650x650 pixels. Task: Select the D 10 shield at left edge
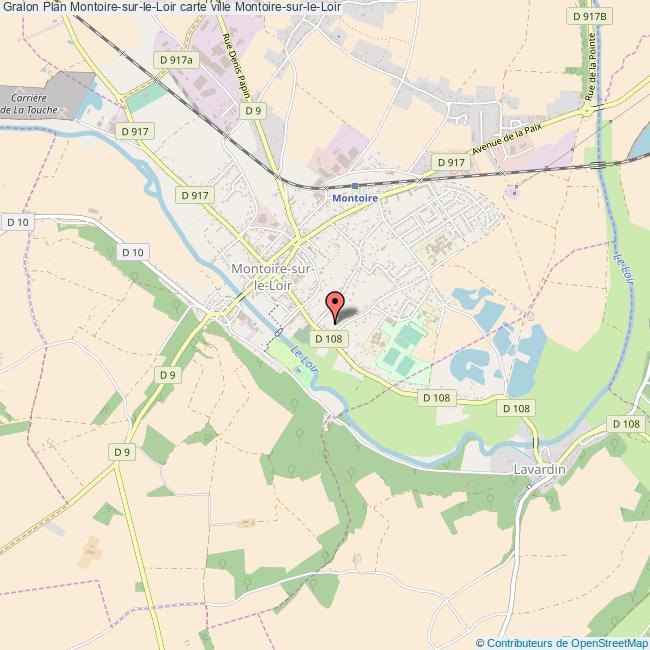(18, 222)
